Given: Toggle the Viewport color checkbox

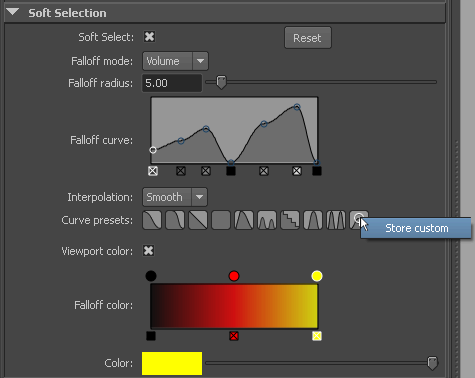Looking at the screenshot, I should (149, 251).
